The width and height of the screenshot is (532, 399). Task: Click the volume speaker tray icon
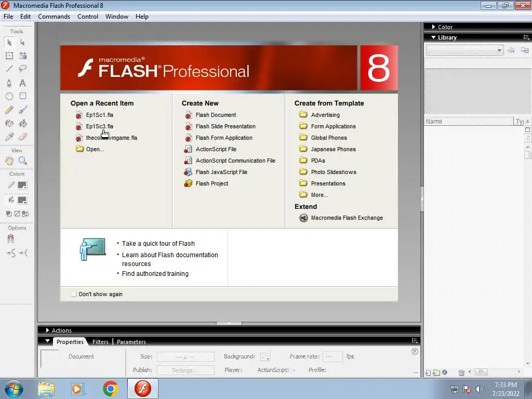coord(480,389)
